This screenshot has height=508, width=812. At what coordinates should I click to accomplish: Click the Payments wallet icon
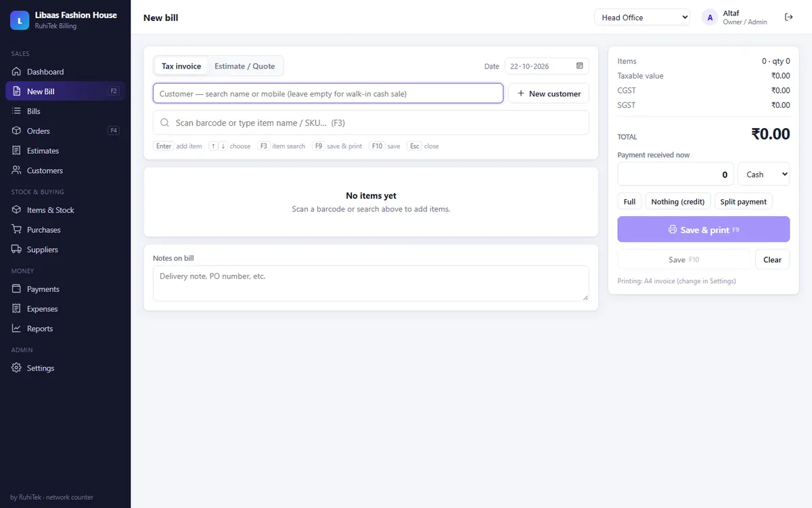pyautogui.click(x=16, y=289)
